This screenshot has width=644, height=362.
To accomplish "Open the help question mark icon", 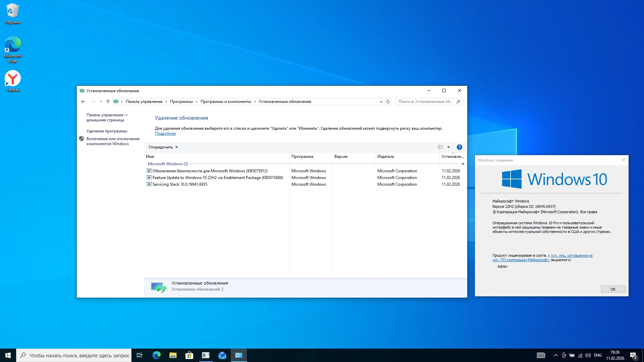I will click(x=459, y=147).
